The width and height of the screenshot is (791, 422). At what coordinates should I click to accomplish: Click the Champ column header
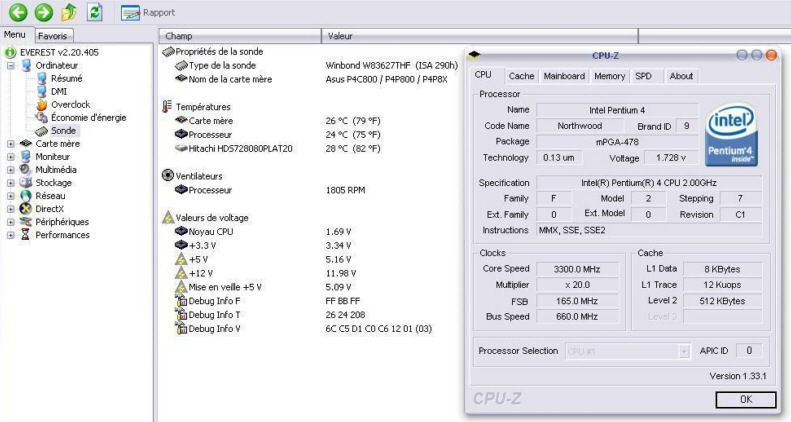(x=240, y=36)
